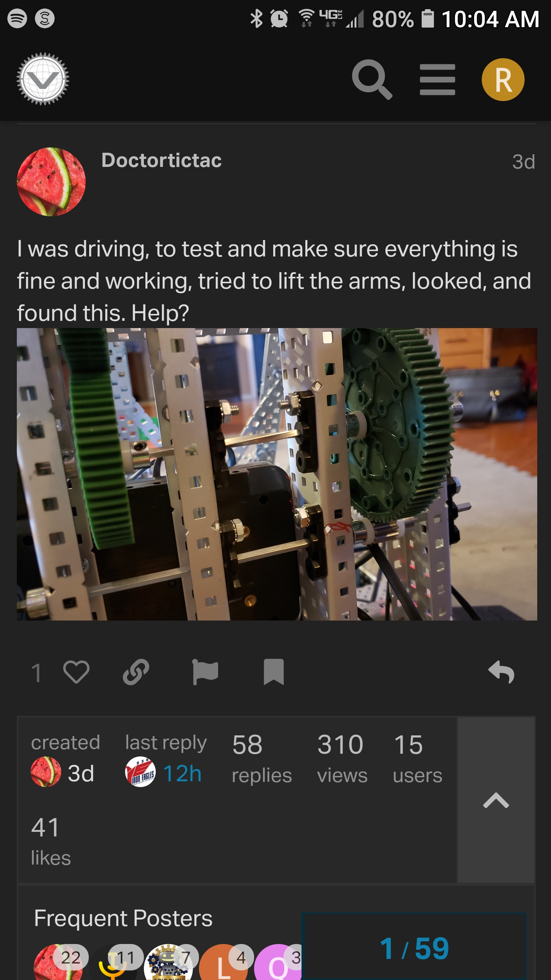Open the hamburger navigation menu
This screenshot has height=980, width=551.
437,80
